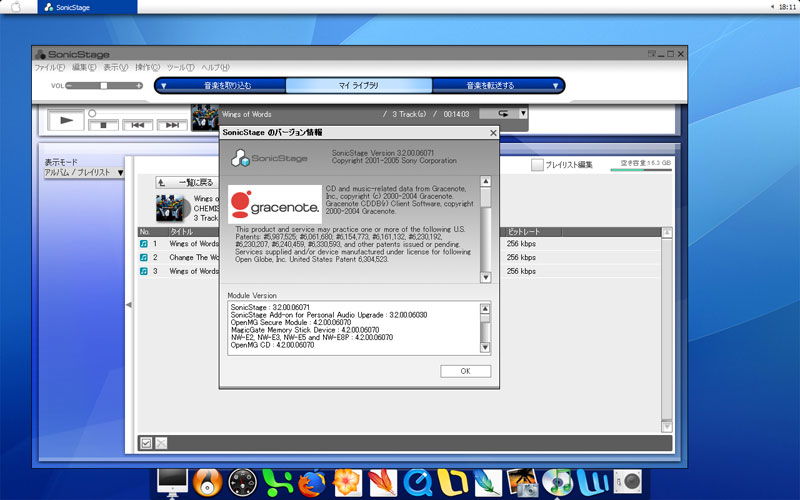This screenshot has height=500, width=800.
Task: Select track 2 Change The World row
Action: (399, 258)
